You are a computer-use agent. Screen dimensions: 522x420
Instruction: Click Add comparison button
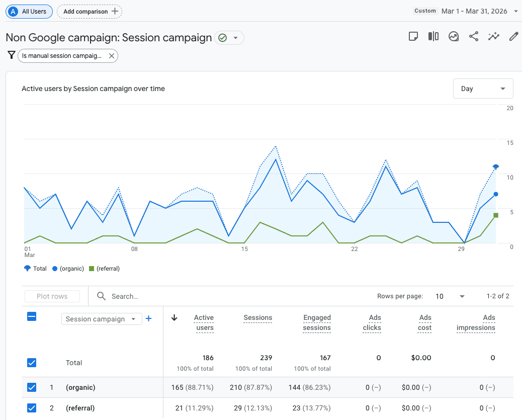point(90,11)
